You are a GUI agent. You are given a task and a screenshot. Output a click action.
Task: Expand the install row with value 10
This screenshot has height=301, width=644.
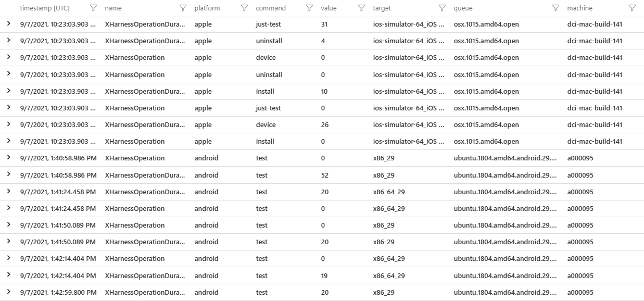pos(9,91)
